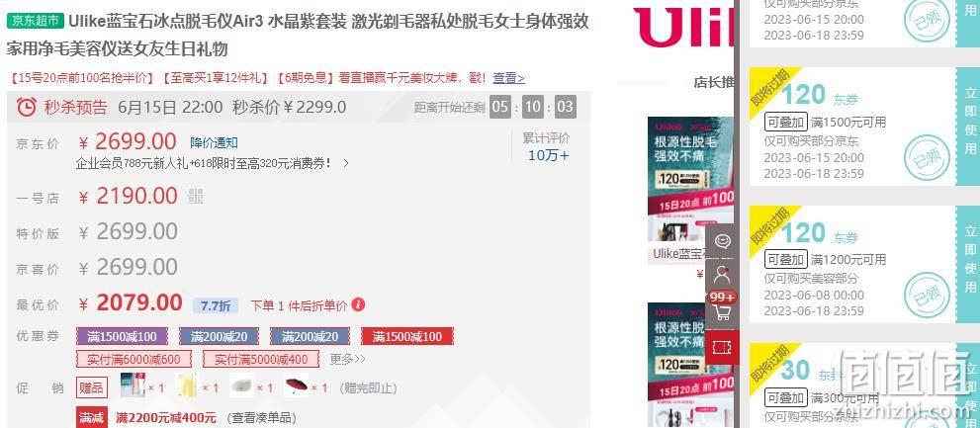
Task: Click the red umbrella gift thumbnail
Action: pos(297,385)
